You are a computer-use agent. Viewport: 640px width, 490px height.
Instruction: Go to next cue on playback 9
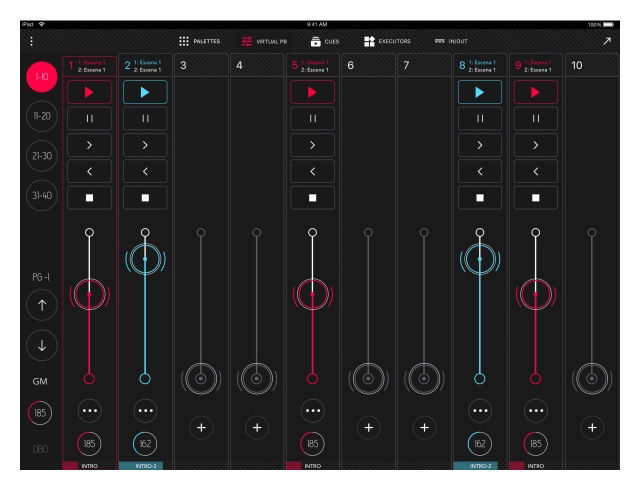pyautogui.click(x=536, y=145)
